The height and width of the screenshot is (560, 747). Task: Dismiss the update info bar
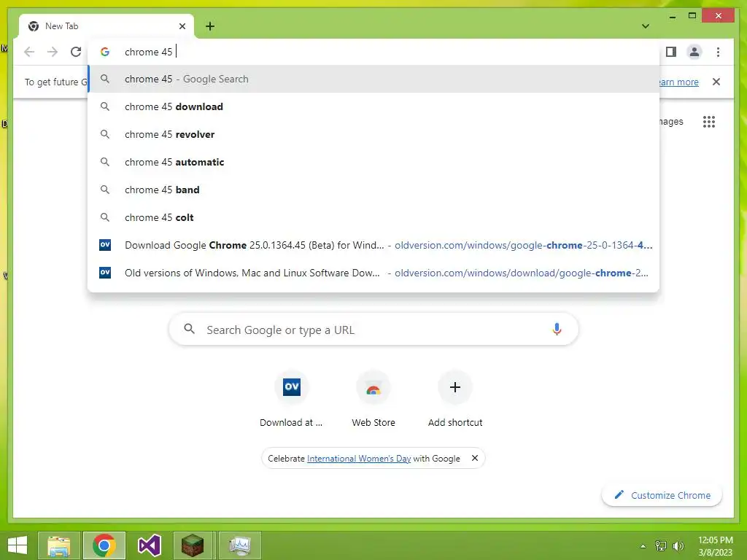[x=716, y=82]
